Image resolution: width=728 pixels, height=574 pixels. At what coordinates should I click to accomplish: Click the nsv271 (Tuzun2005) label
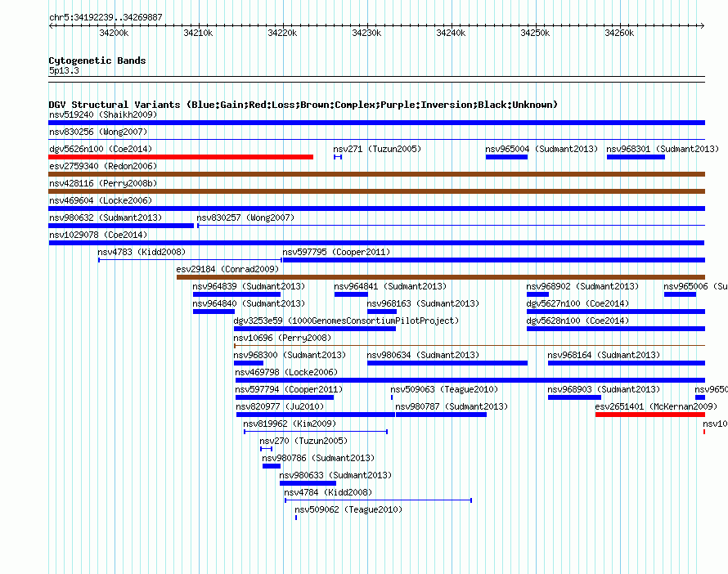377,149
